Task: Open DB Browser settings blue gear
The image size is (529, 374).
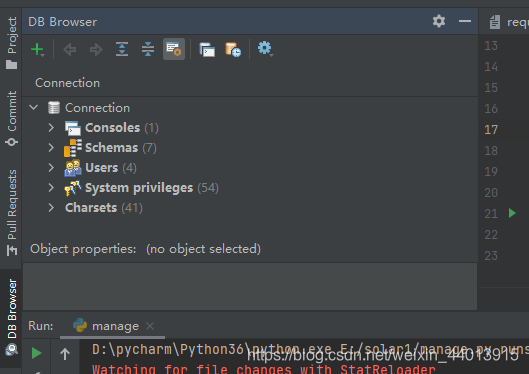Action: (x=265, y=49)
